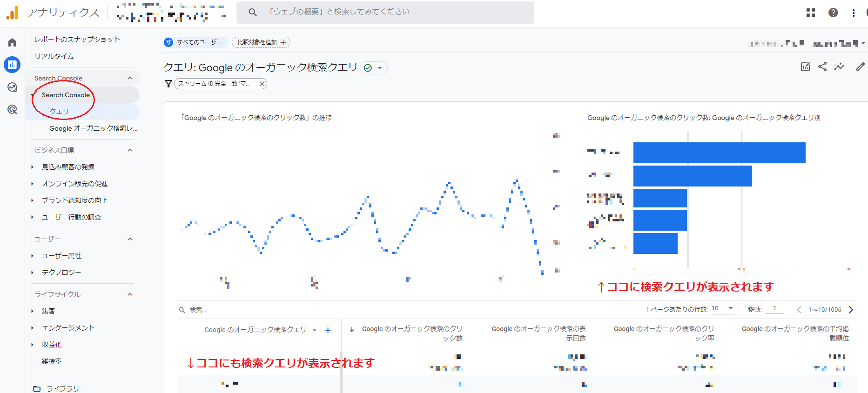
Task: Click the longest blue bar in chart
Action: [x=719, y=153]
